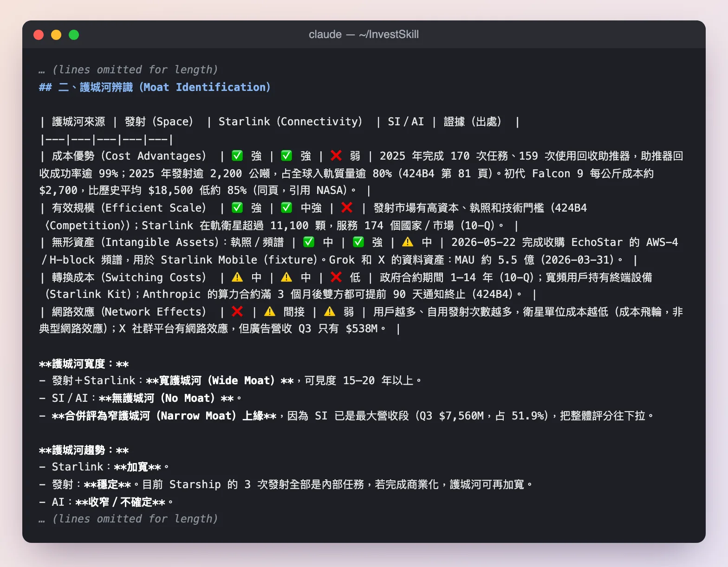Select the heading '護城河辨識 (Moat Identification)'
This screenshot has height=567, width=728.
coord(175,87)
